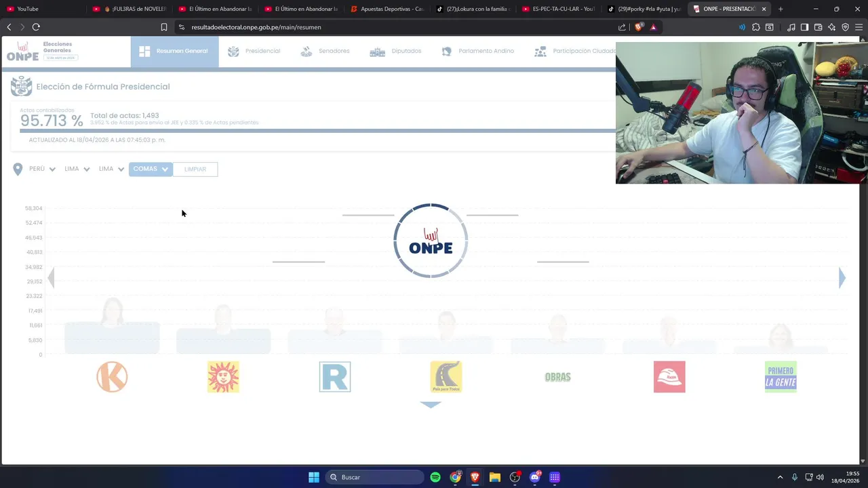
Task: Click the location pin icon
Action: [18, 169]
